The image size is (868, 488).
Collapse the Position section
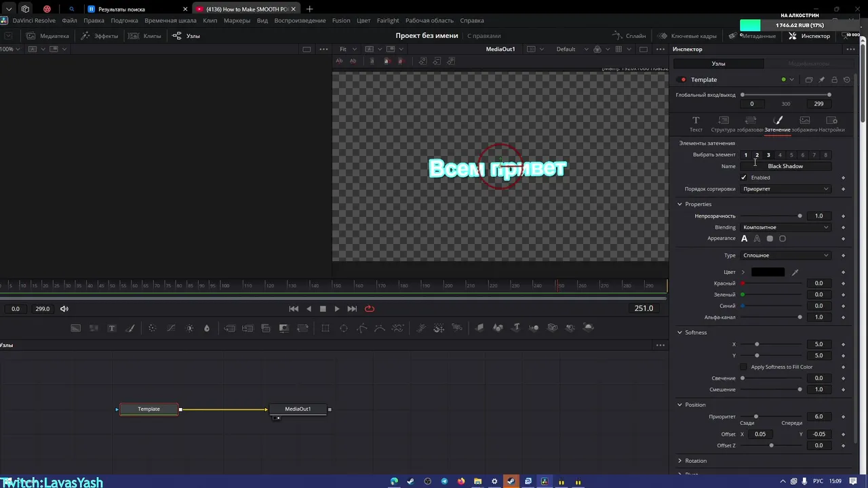tap(679, 405)
